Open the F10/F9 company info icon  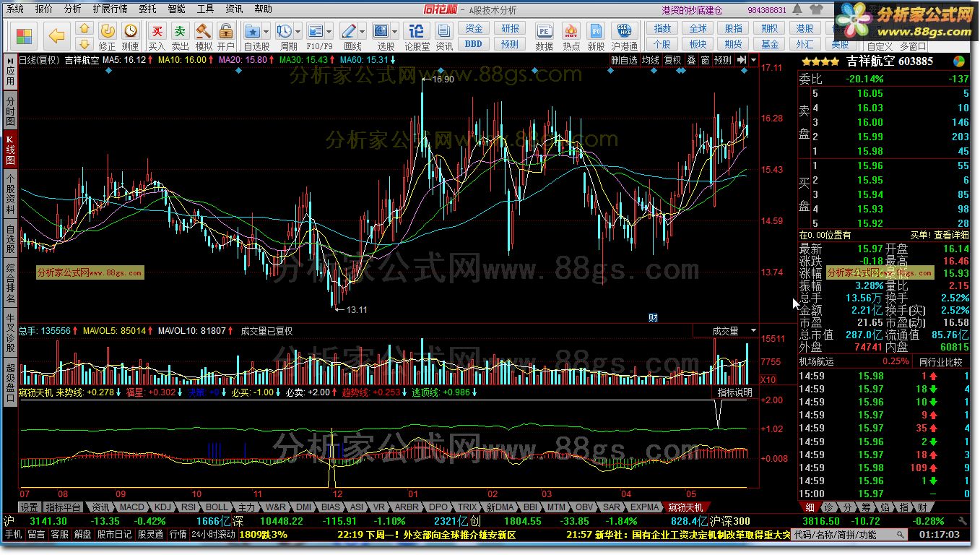(316, 32)
